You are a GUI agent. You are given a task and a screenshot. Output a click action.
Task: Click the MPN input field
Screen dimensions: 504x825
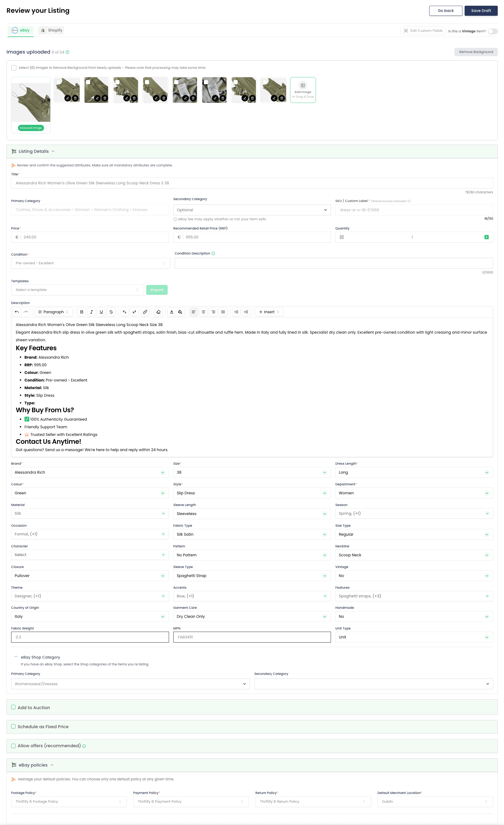point(252,637)
